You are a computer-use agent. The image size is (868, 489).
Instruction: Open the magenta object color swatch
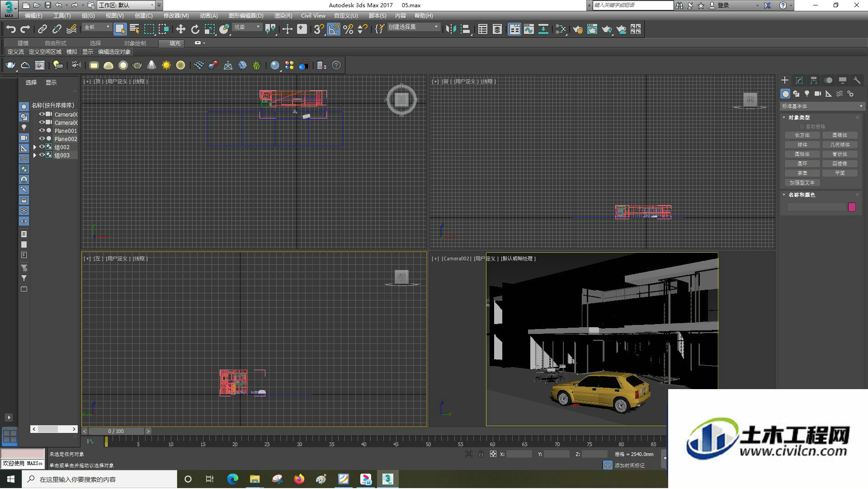click(x=852, y=207)
